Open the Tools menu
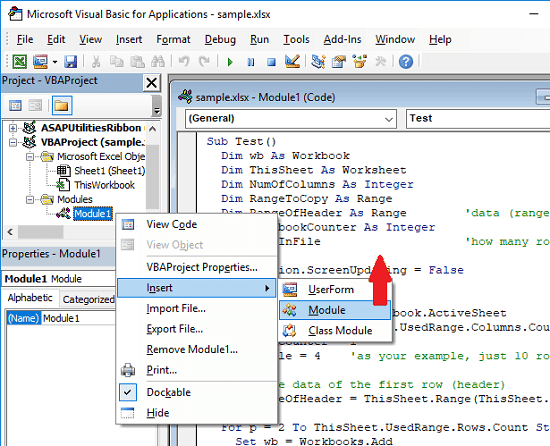 click(x=296, y=39)
